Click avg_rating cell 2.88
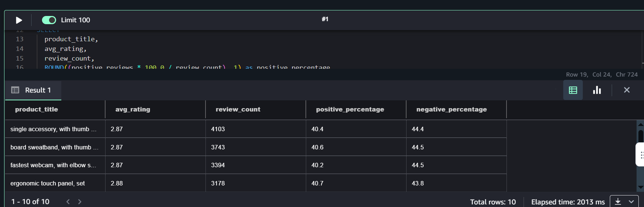This screenshot has width=644, height=207. coord(155,183)
